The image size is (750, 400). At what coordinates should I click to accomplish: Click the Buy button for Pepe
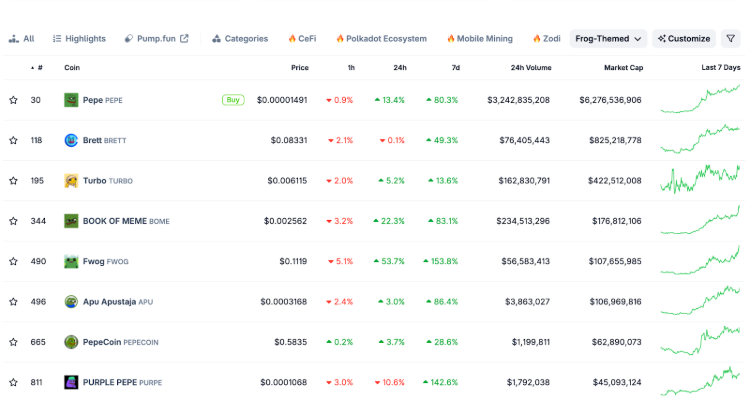coord(233,100)
